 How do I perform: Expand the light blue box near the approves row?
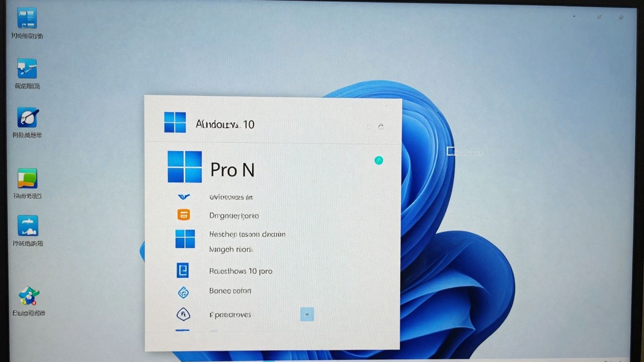click(x=307, y=314)
